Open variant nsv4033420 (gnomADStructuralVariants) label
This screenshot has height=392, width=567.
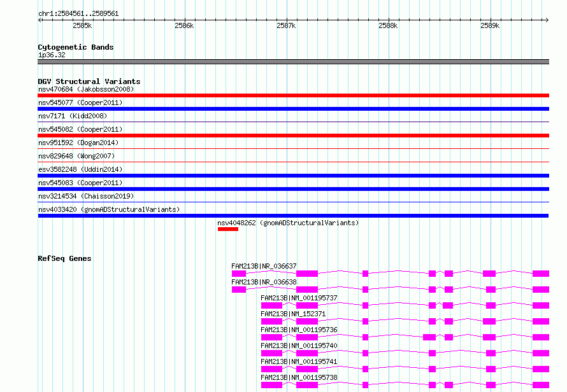[109, 209]
